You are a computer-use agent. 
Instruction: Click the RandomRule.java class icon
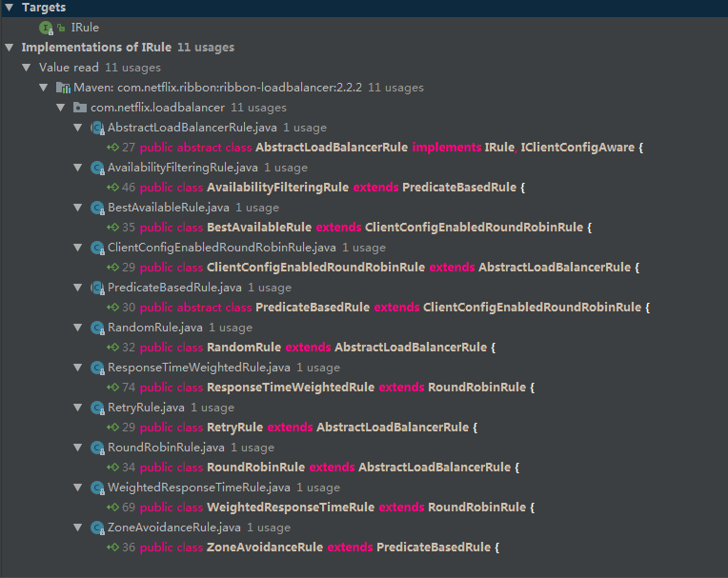(x=97, y=328)
